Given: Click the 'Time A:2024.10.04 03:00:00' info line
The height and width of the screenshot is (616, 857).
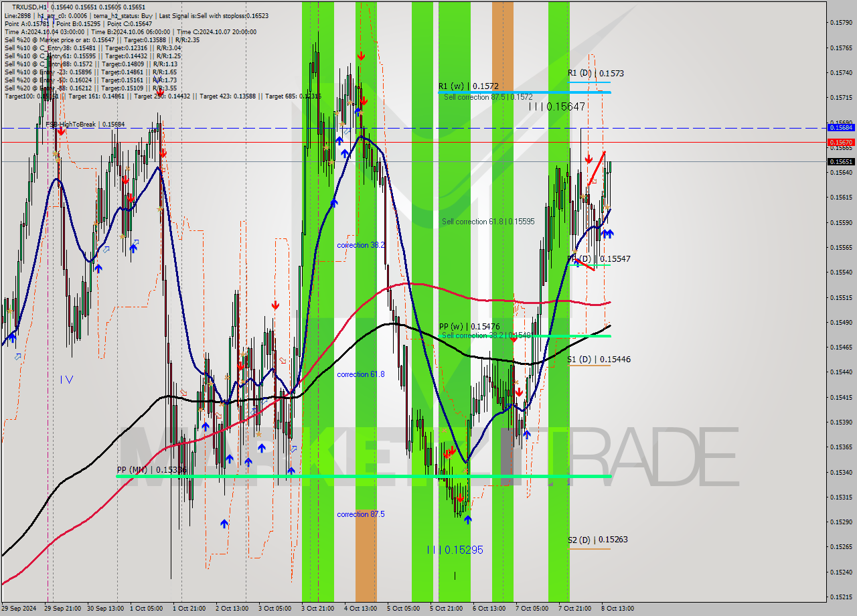Looking at the screenshot, I should click(x=130, y=31).
